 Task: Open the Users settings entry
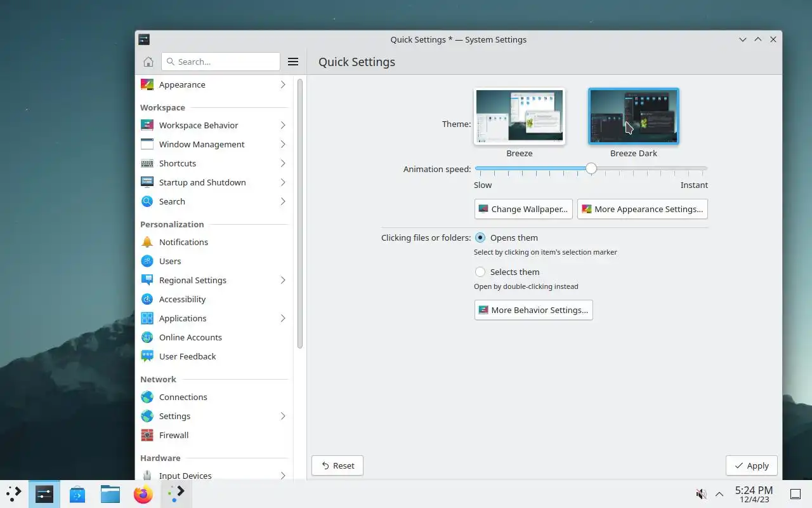(214, 261)
